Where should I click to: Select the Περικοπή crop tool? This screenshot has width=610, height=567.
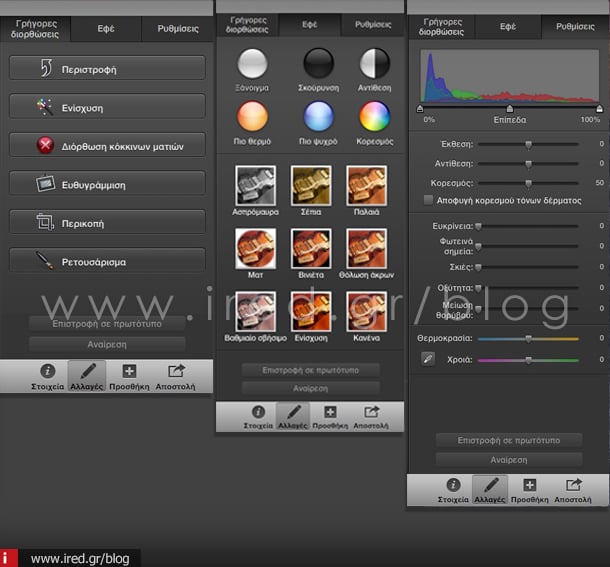(x=107, y=223)
